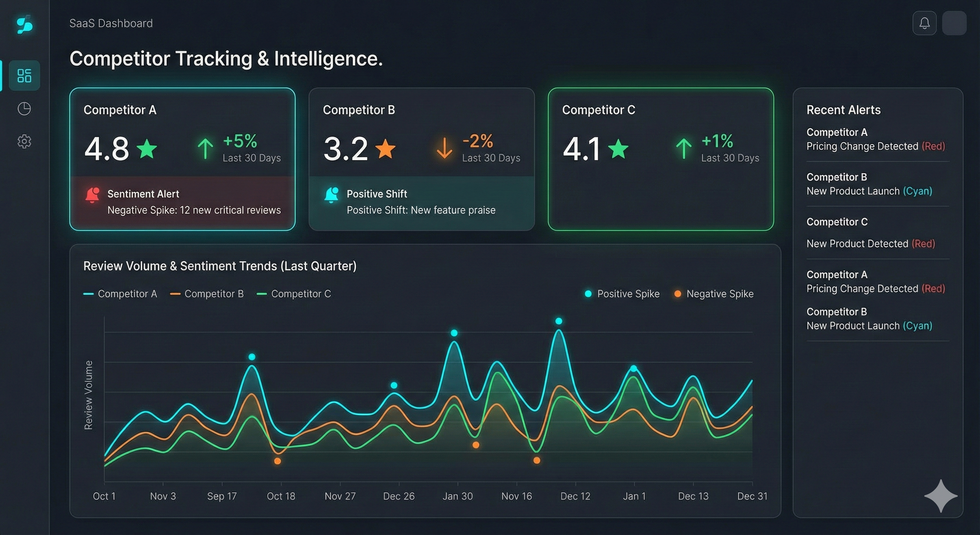
Task: Click the teal app logo at top left
Action: [24, 24]
